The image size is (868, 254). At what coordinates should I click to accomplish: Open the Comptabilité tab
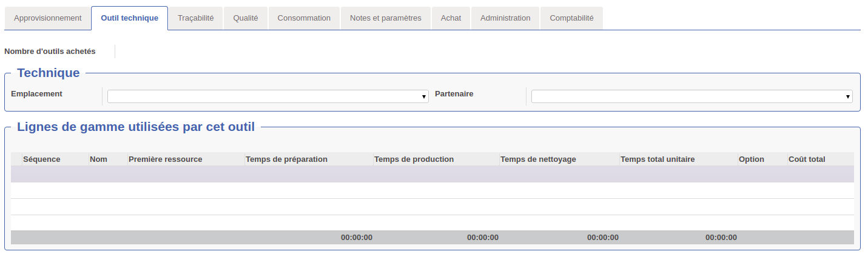pos(571,18)
